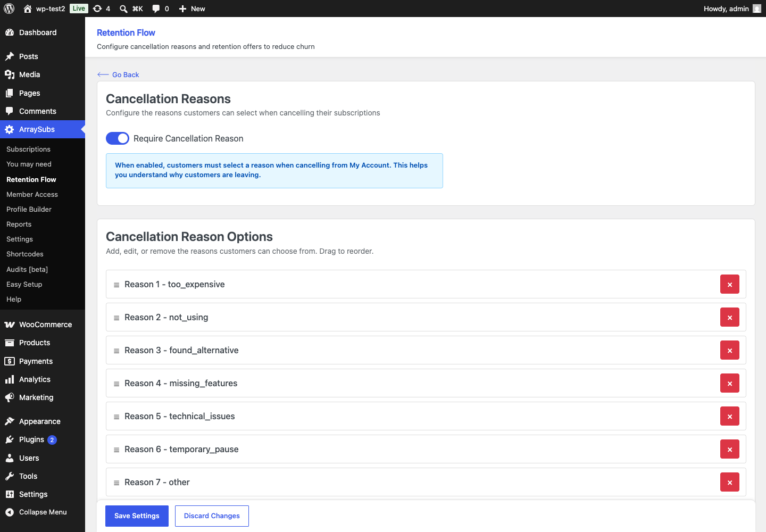766x532 pixels.
Task: Click the updates icon showing 4
Action: point(97,9)
